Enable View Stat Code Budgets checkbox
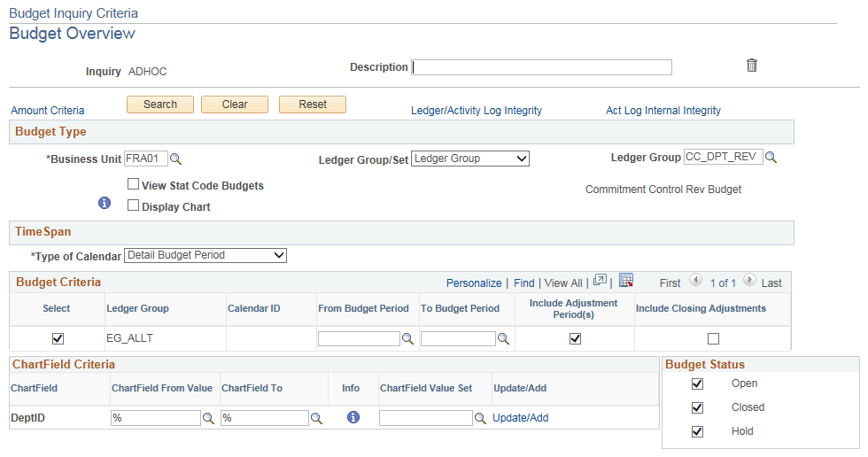 (133, 183)
